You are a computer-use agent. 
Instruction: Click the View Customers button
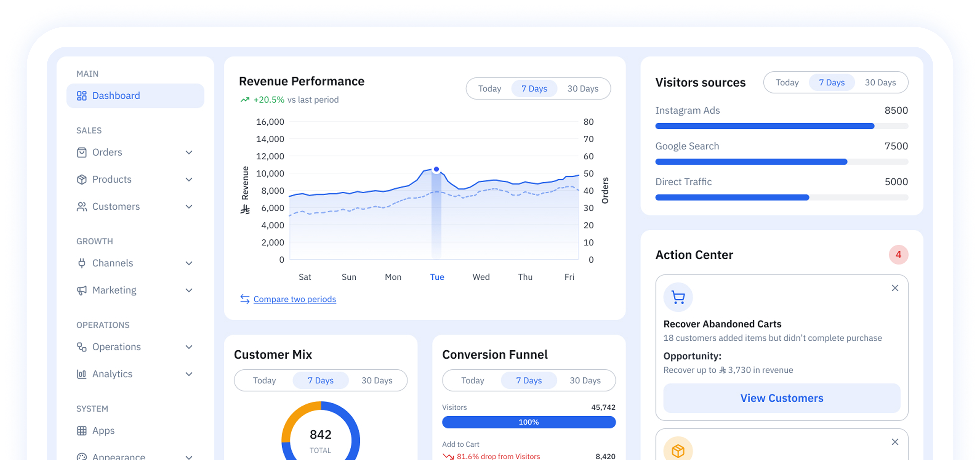[x=781, y=398]
